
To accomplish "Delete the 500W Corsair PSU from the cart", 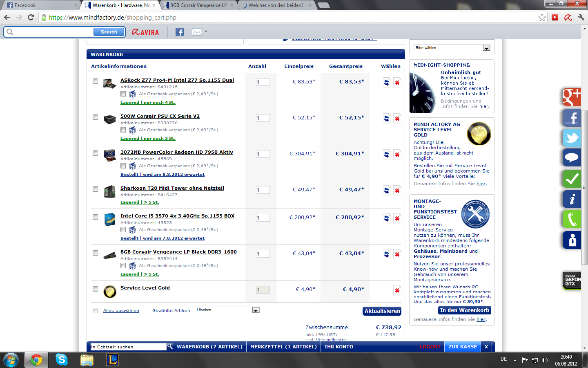I will click(x=397, y=119).
